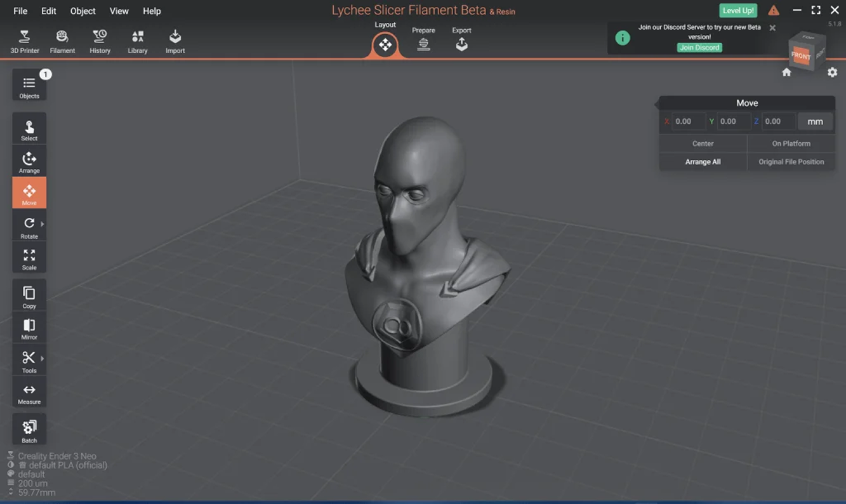Select the Arrange tool

(x=29, y=162)
